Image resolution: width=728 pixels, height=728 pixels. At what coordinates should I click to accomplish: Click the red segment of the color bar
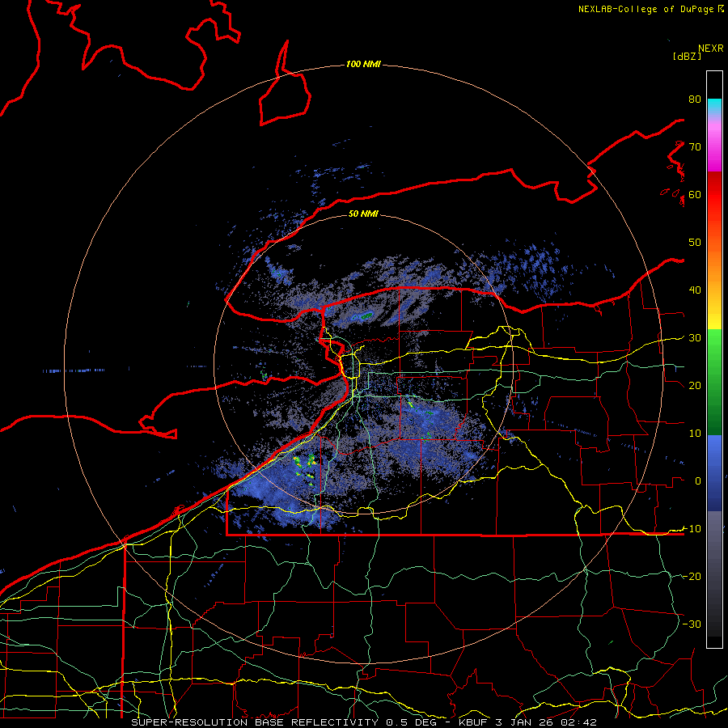[x=714, y=195]
